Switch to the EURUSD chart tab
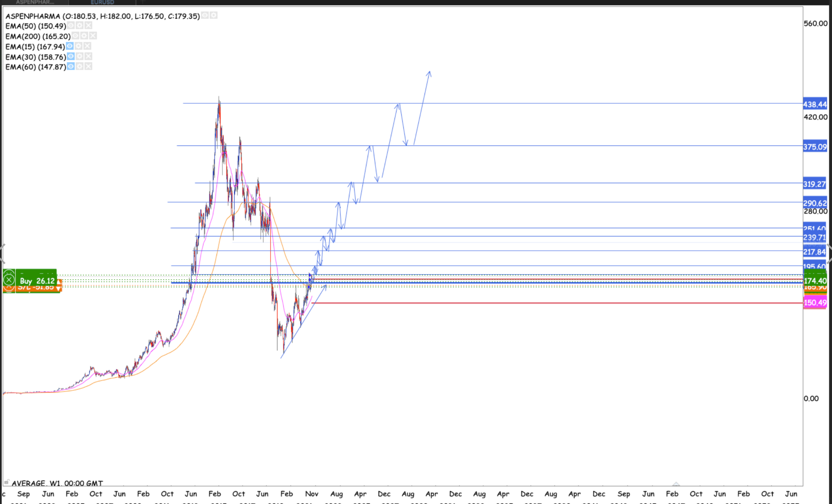Screen dimensions: 832x504 click(x=102, y=2)
